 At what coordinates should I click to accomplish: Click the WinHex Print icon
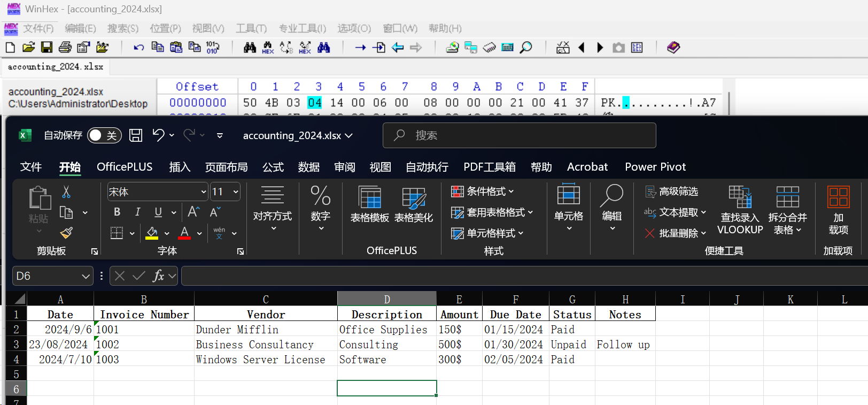click(65, 48)
